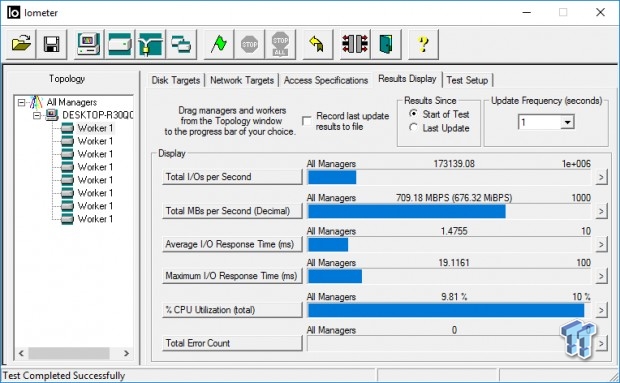
Task: Minimize the Iometer window
Action: click(x=526, y=13)
